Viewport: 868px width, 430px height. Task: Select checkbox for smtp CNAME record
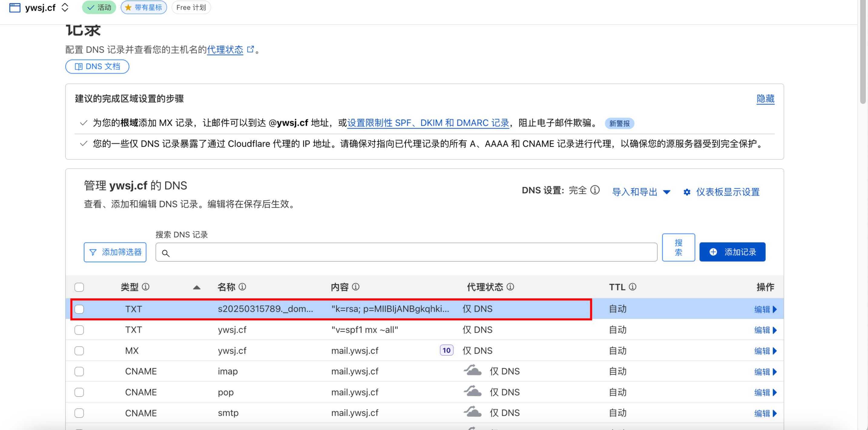pos(79,413)
